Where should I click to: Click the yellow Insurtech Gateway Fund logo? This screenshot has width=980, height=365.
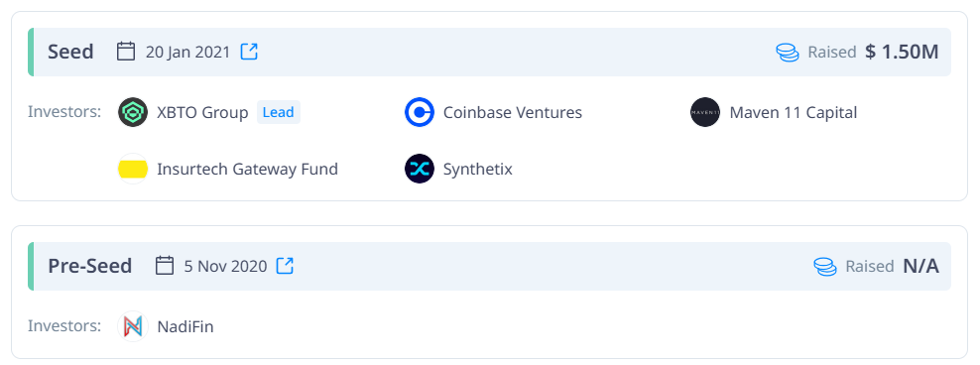coord(133,169)
